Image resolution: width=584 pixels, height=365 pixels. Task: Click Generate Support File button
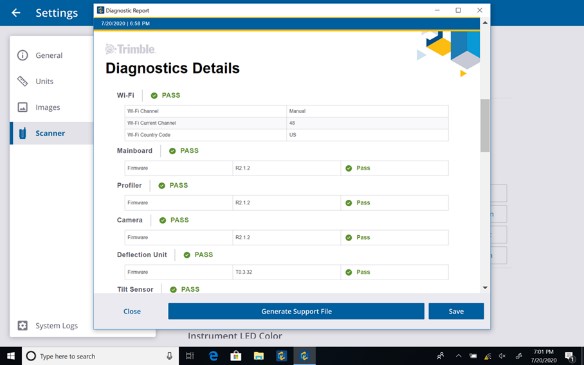pyautogui.click(x=296, y=311)
